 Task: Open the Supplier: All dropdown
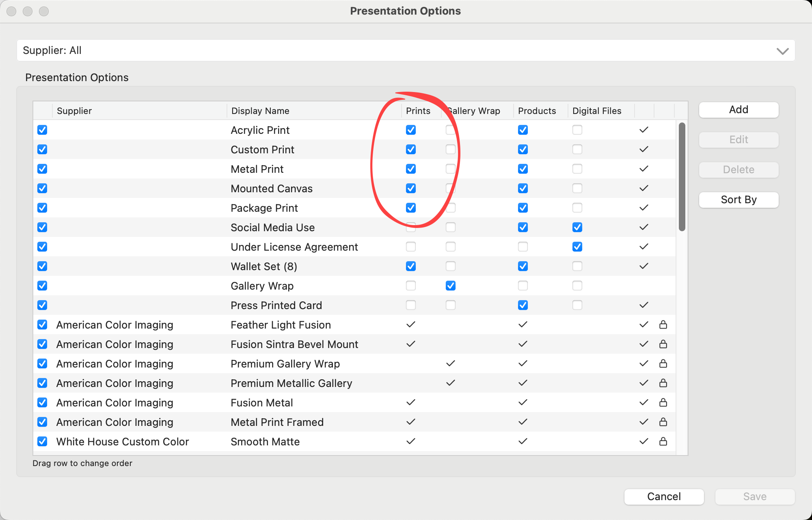click(406, 50)
